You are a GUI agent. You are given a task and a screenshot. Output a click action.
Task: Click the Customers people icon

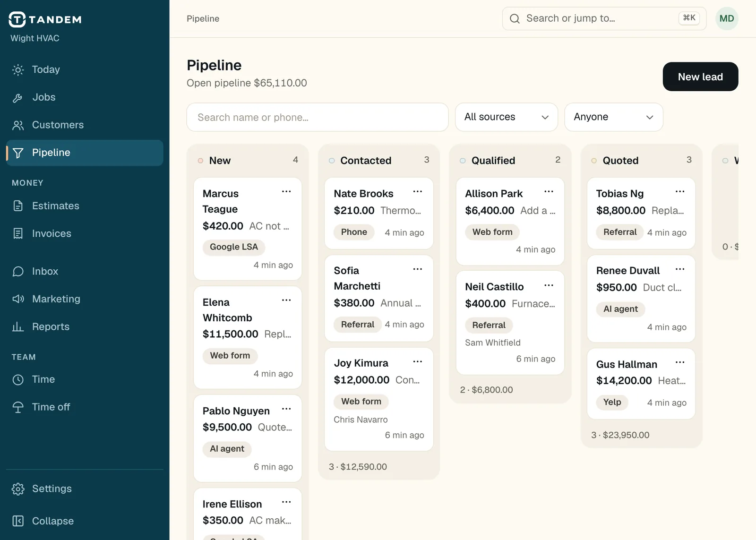[18, 125]
